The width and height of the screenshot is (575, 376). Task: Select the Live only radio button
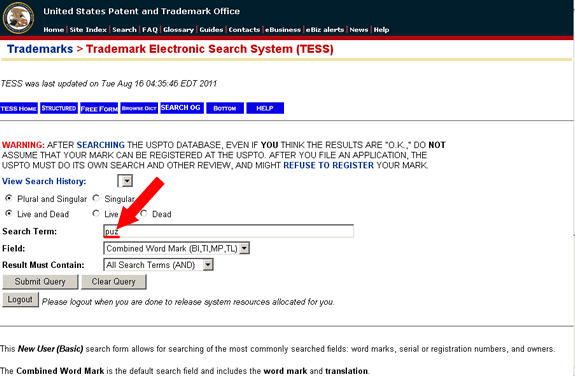pyautogui.click(x=96, y=213)
